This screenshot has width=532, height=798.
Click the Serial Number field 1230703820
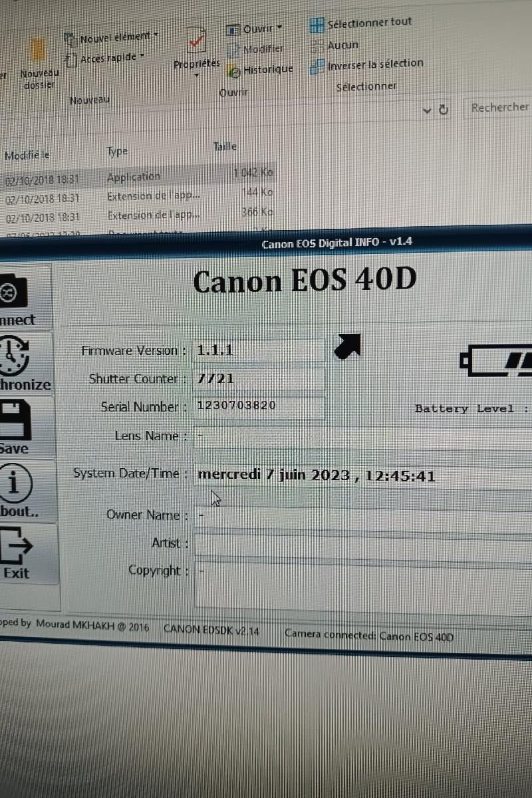tap(259, 406)
